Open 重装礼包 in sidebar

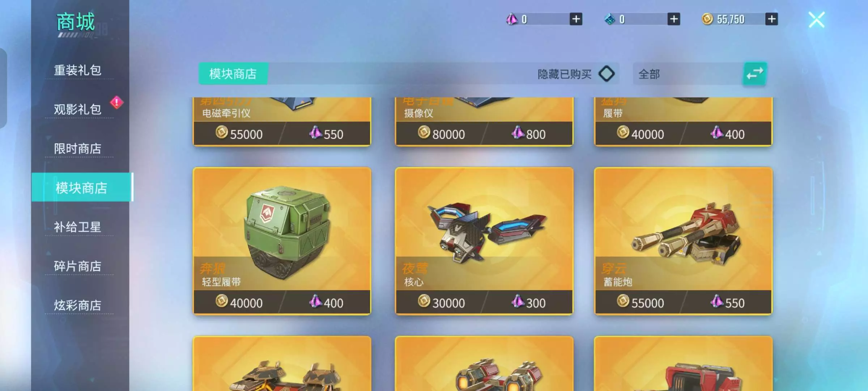point(78,70)
